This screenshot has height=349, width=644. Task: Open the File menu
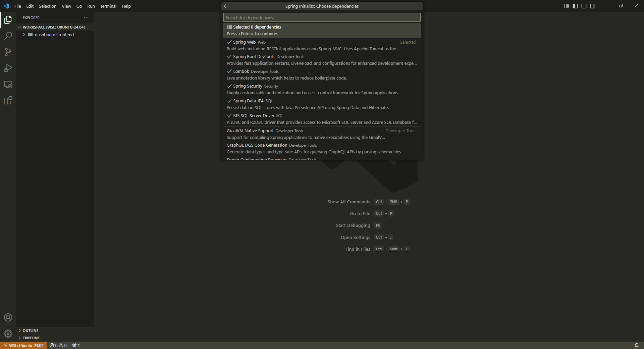point(18,6)
